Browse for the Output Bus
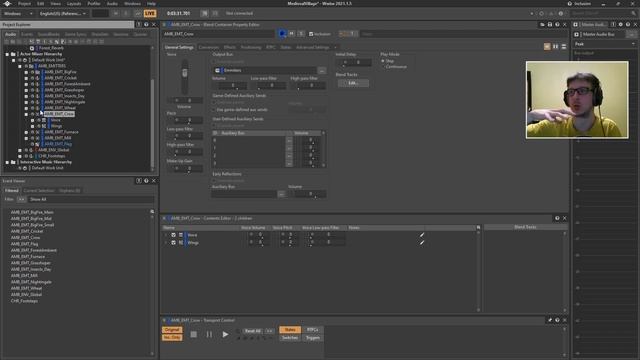The width and height of the screenshot is (640, 360). [322, 71]
